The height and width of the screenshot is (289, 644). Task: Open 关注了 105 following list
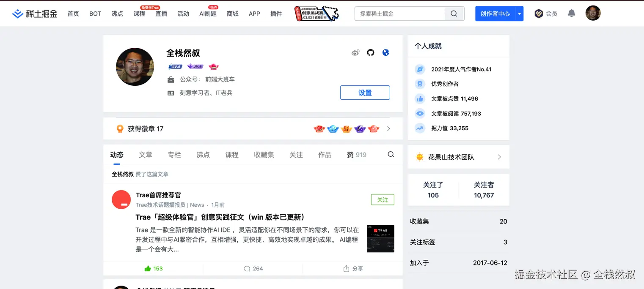[x=433, y=190]
